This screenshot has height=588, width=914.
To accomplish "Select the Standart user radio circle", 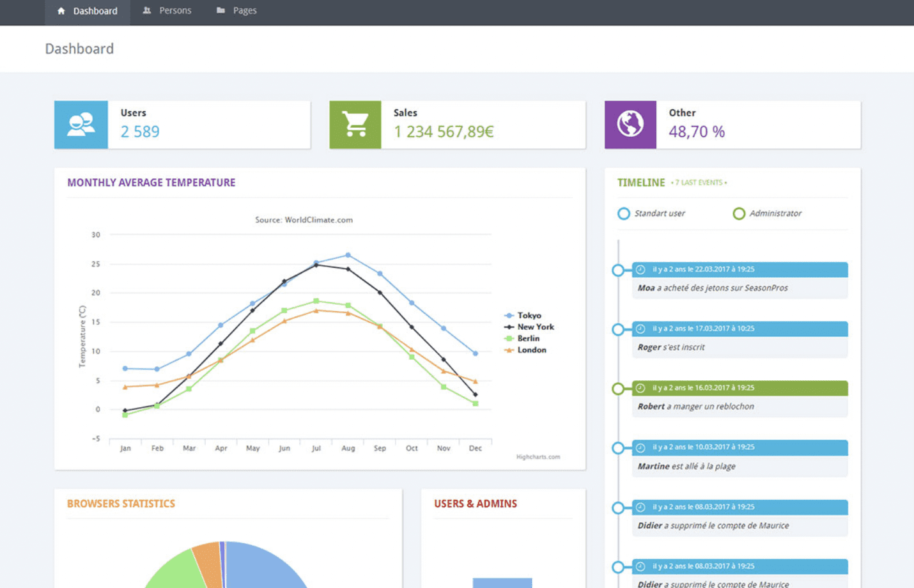I will coord(623,213).
